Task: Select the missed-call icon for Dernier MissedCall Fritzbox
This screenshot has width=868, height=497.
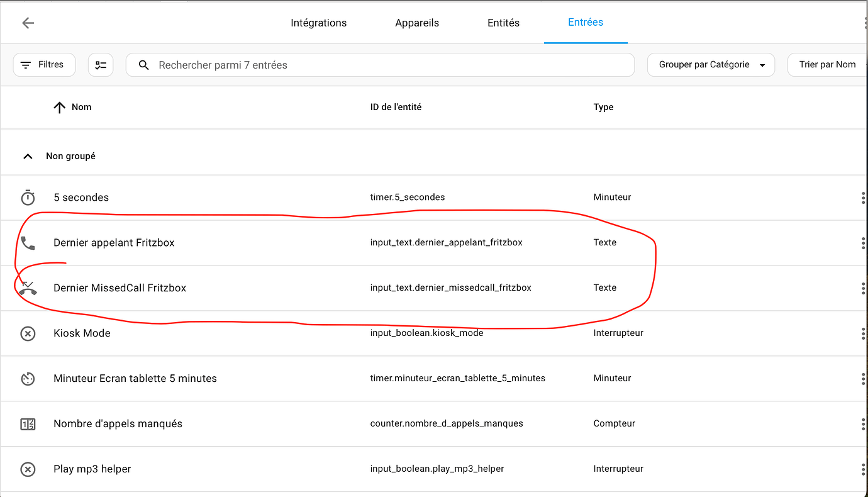Action: pos(28,288)
